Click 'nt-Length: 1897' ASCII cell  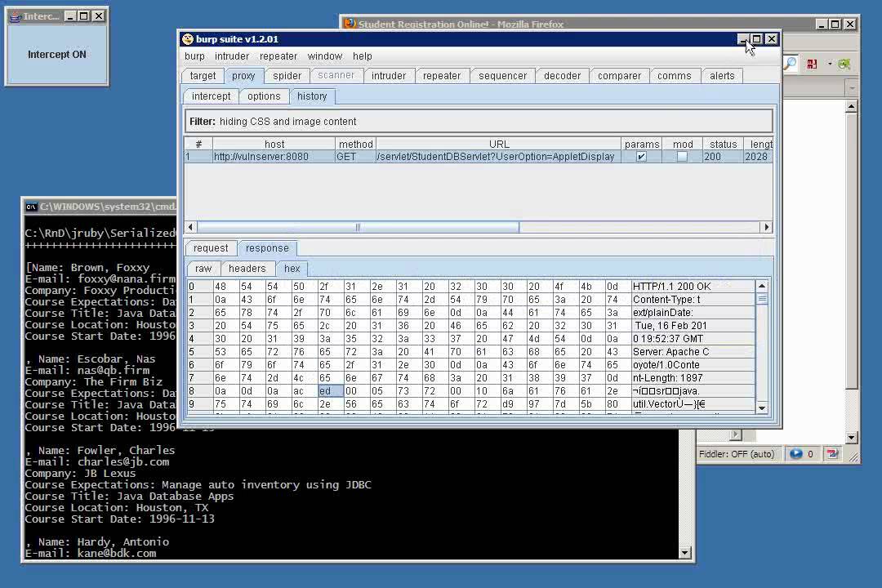tap(693, 378)
